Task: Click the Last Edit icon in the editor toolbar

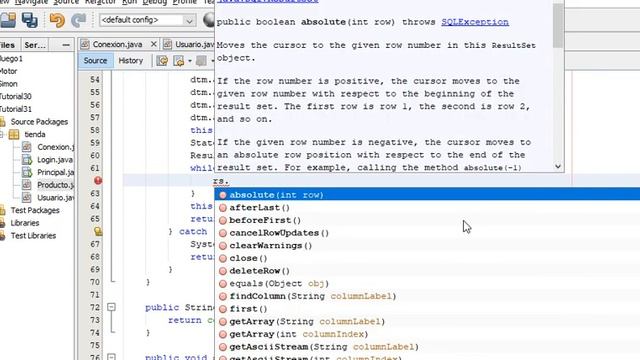Action: [162, 61]
